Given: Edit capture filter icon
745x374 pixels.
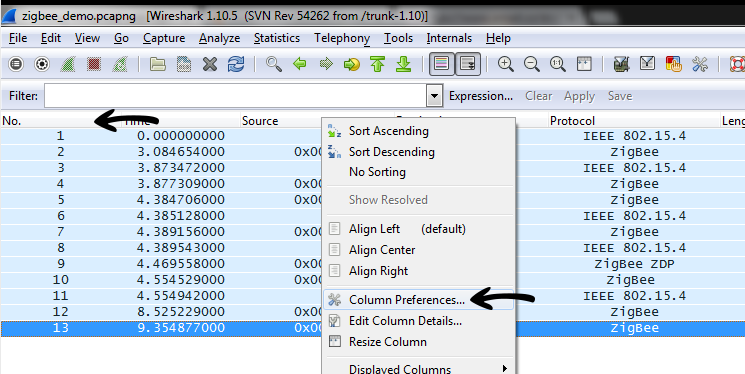Looking at the screenshot, I should click(621, 64).
